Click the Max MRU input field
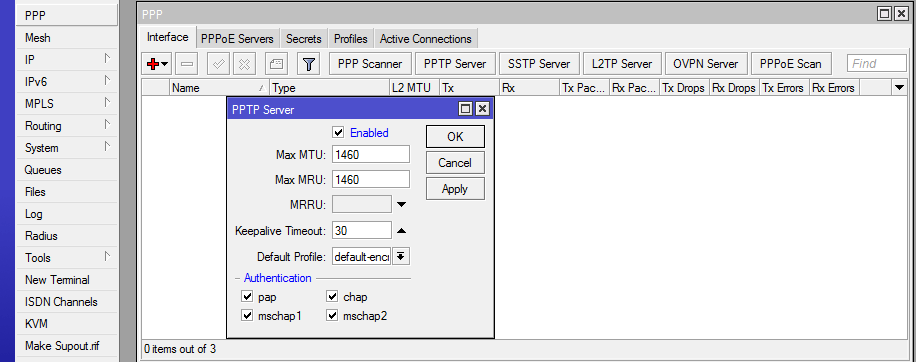The height and width of the screenshot is (362, 916). pyautogui.click(x=371, y=179)
